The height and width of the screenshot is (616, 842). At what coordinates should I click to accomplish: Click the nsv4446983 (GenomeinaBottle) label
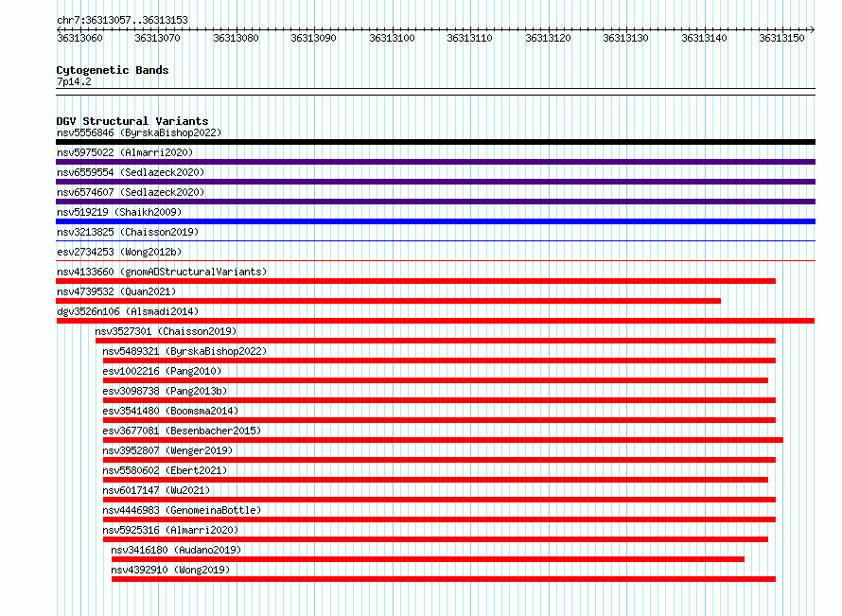tap(182, 510)
